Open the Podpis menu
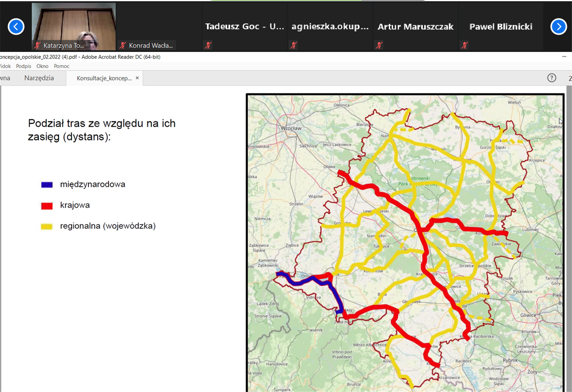 (x=24, y=66)
